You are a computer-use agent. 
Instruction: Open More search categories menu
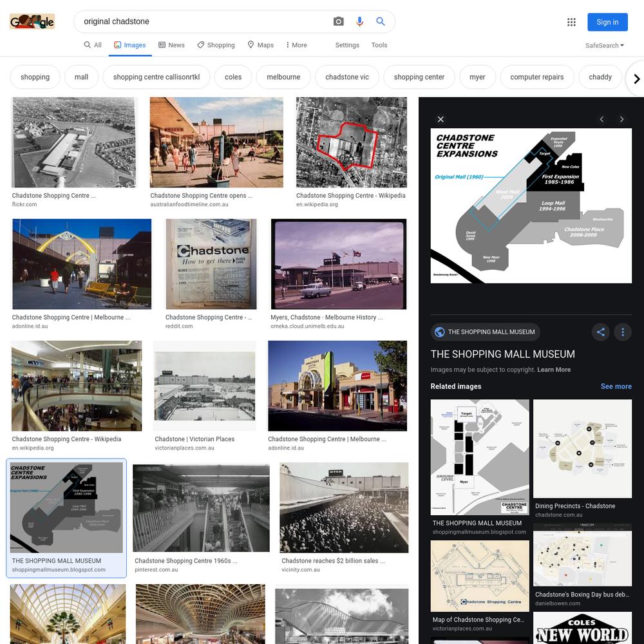click(296, 45)
